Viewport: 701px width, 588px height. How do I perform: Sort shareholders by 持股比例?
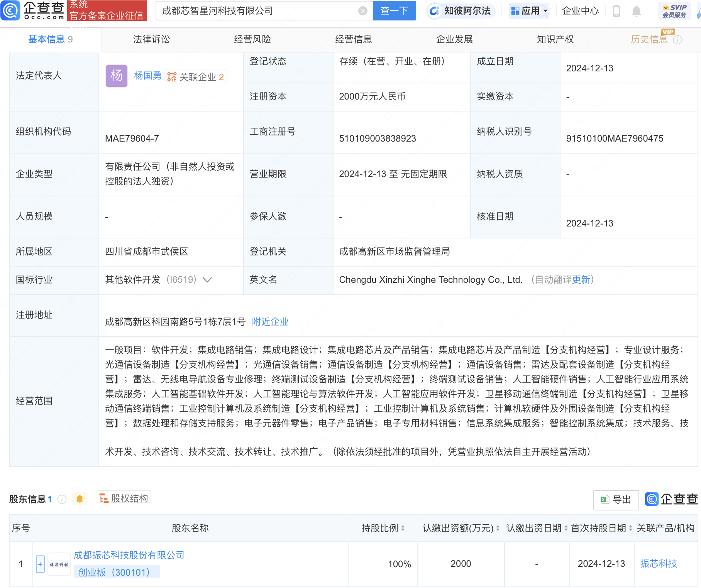pyautogui.click(x=403, y=528)
